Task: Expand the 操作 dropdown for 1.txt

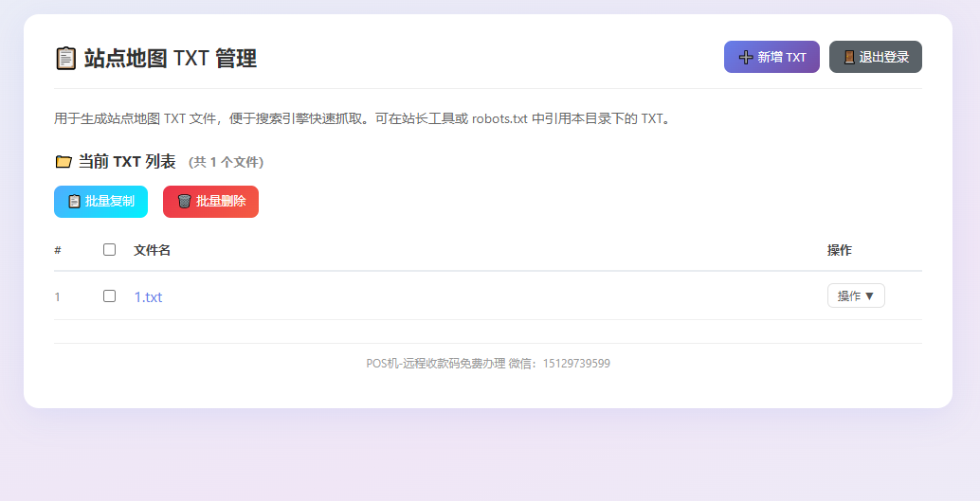Action: click(x=855, y=296)
